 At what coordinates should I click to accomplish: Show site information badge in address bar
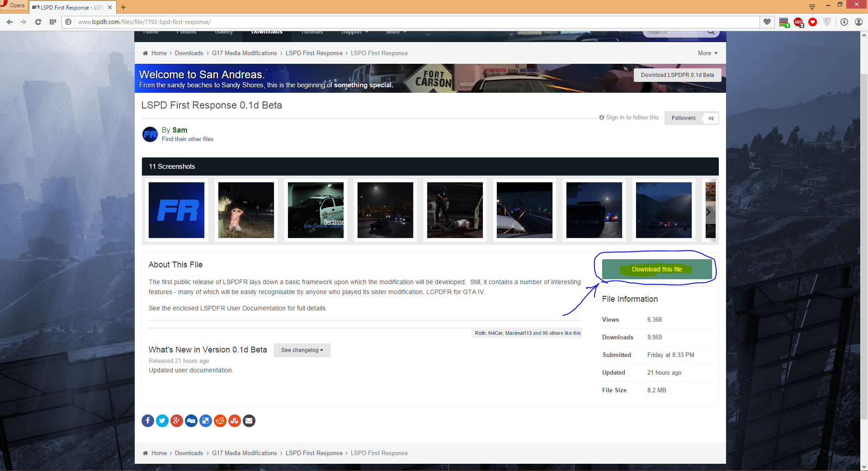[x=68, y=22]
